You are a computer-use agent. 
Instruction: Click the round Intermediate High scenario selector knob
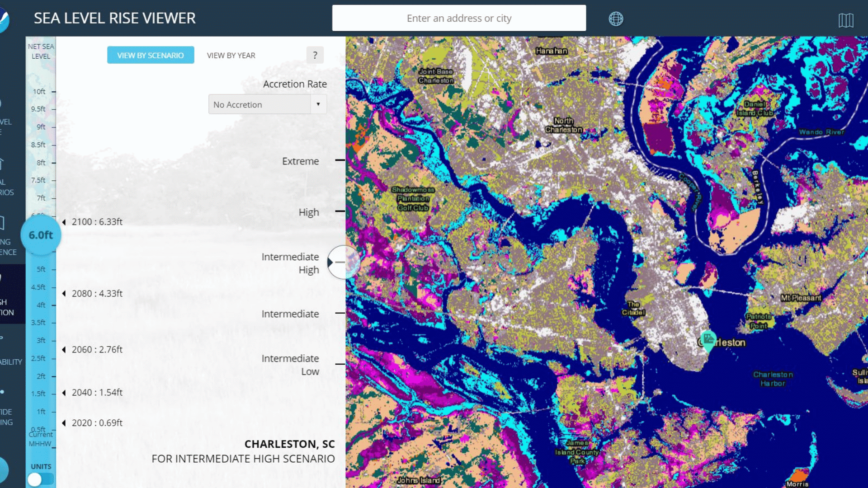(x=344, y=262)
